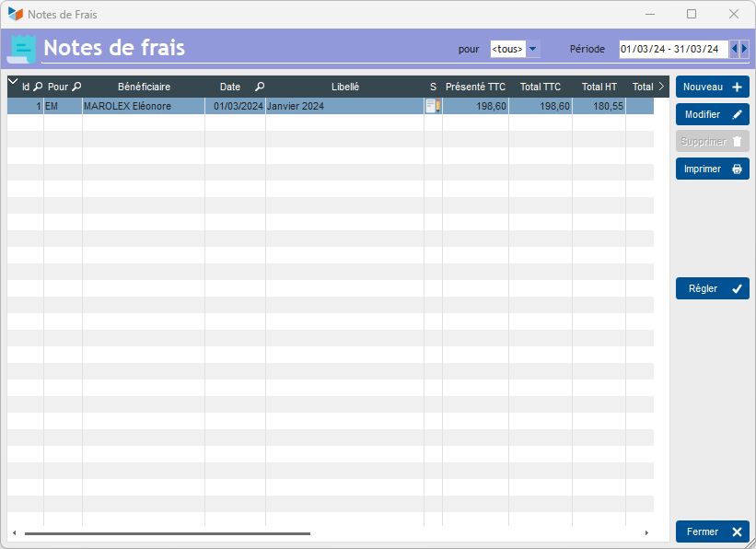Viewport: 756px width, 549px height.
Task: Click the Période date range field
Action: click(x=672, y=49)
